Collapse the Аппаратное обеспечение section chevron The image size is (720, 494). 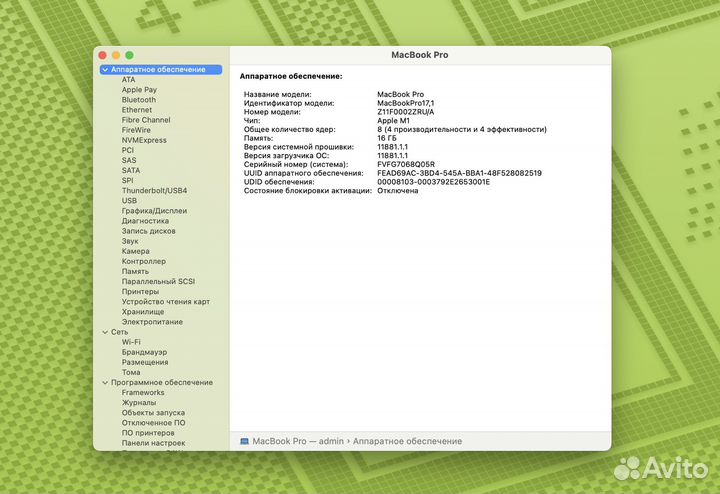click(105, 70)
